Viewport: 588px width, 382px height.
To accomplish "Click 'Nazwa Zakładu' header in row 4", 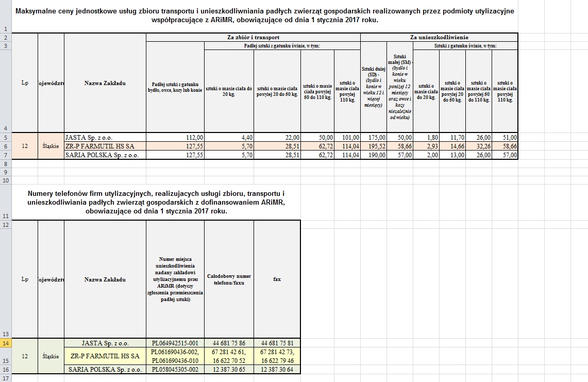I will point(105,83).
